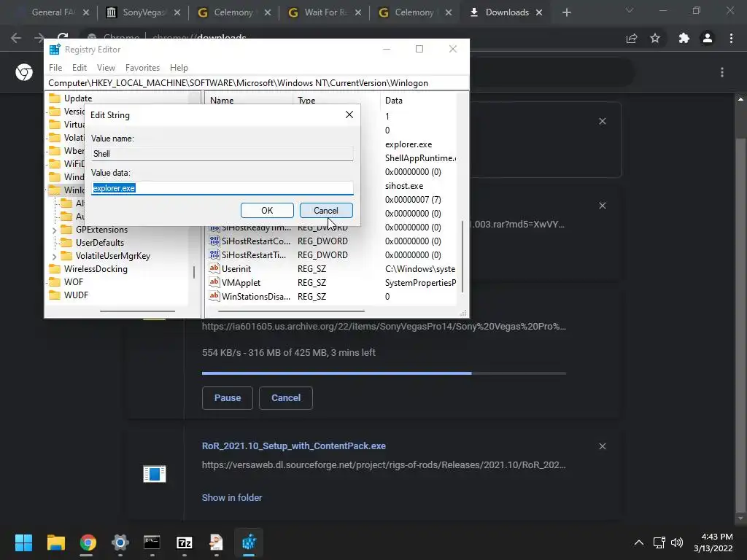The width and height of the screenshot is (747, 560).
Task: Click the download progress bar
Action: point(384,373)
